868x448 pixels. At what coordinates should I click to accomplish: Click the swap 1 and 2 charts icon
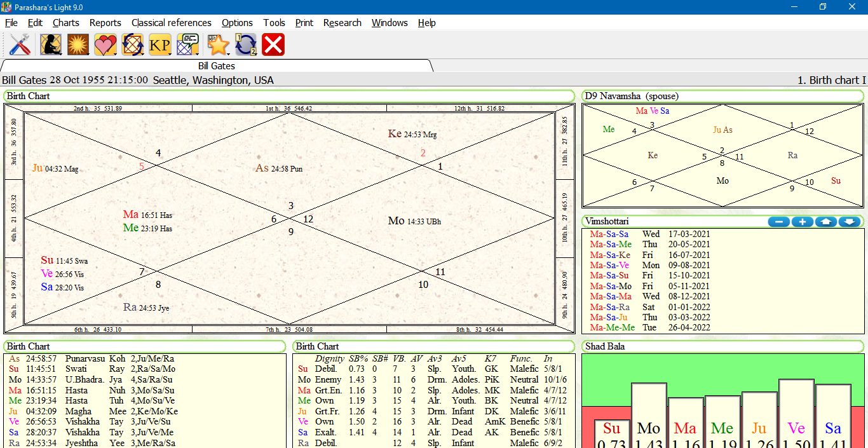[x=246, y=44]
